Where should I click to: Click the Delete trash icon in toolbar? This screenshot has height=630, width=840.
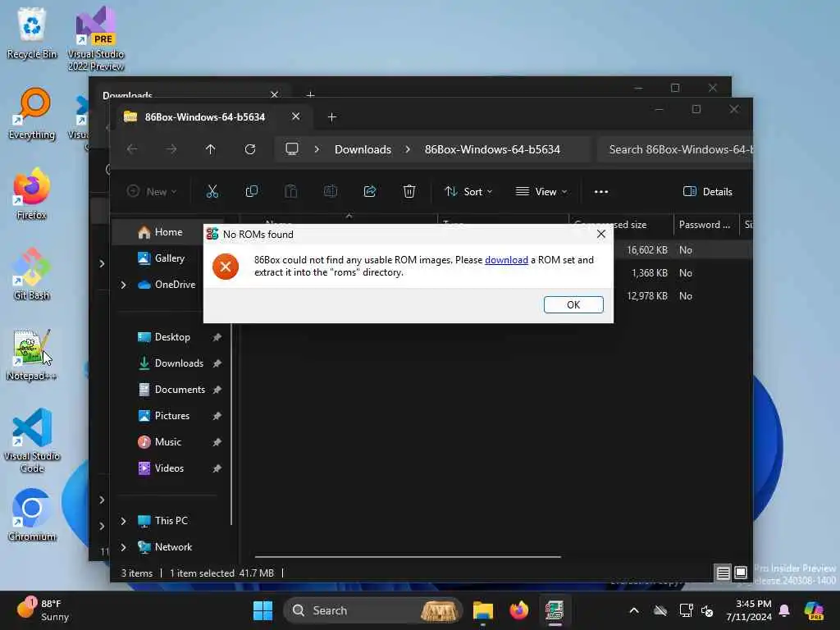coord(409,191)
